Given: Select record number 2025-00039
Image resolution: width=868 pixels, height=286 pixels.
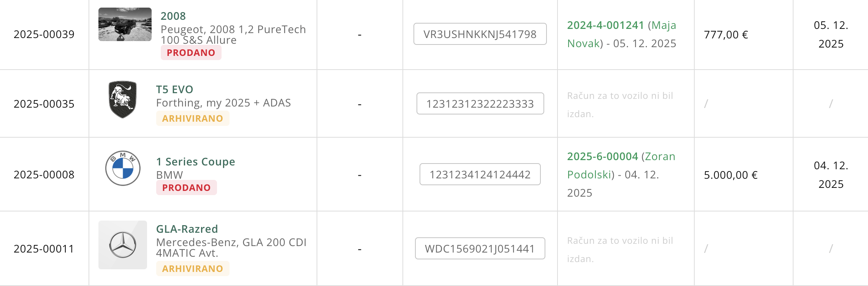Looking at the screenshot, I should [44, 34].
